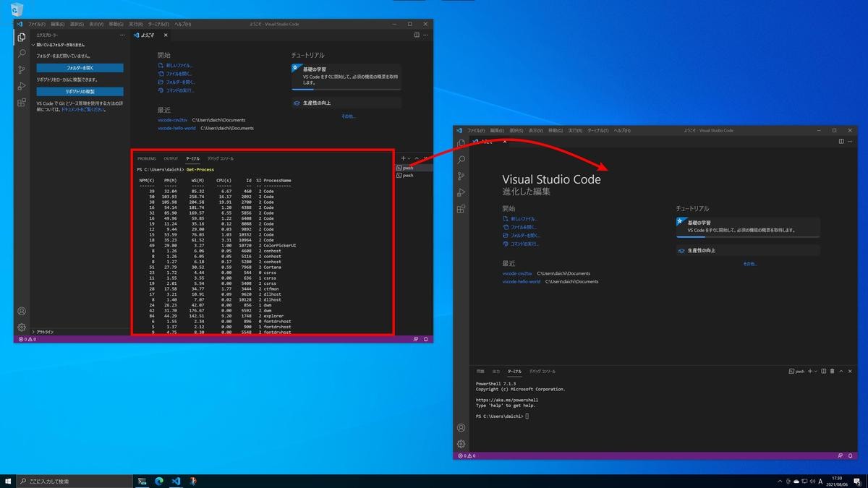
Task: Select second pwsh terminal in left window list
Action: point(412,175)
